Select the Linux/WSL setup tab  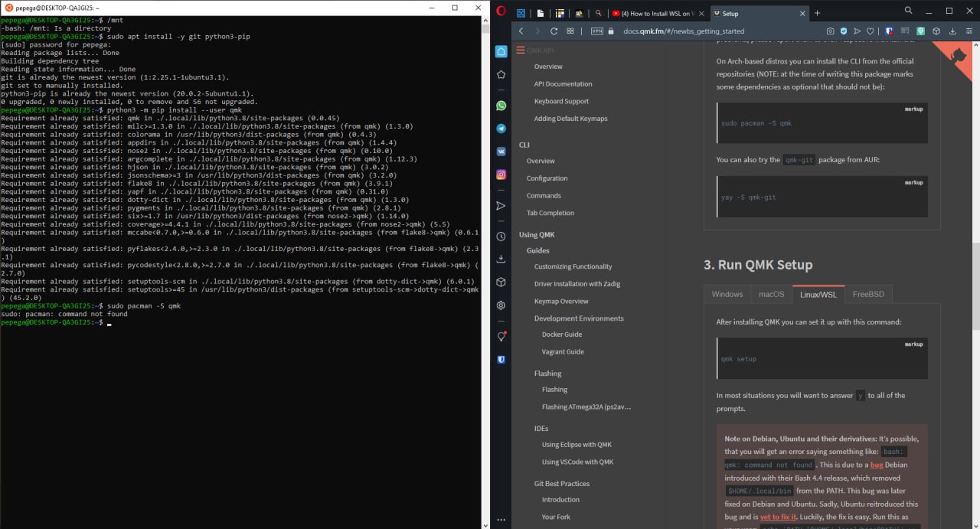(818, 294)
